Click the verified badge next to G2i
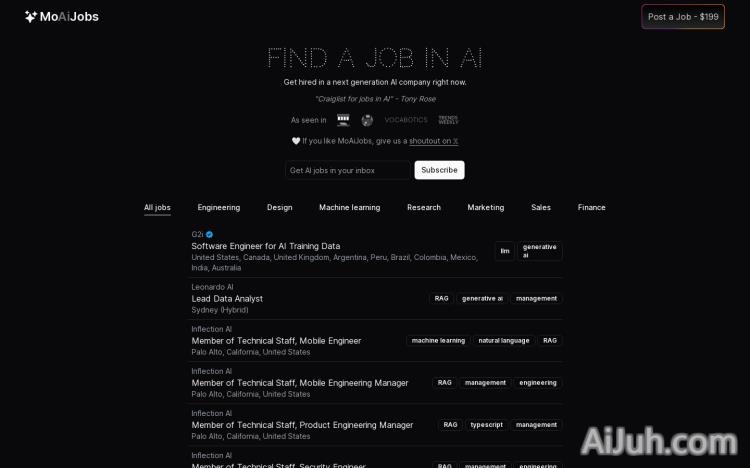The image size is (750, 468). coord(210,234)
